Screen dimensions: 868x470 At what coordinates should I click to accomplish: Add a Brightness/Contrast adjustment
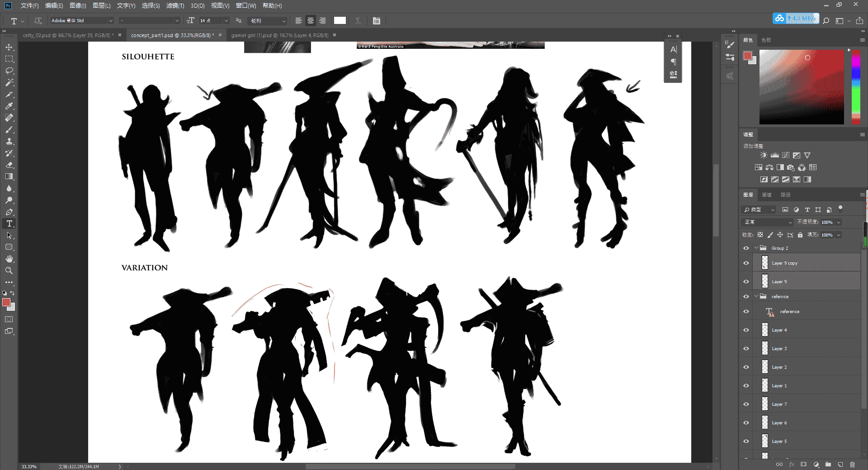(764, 155)
